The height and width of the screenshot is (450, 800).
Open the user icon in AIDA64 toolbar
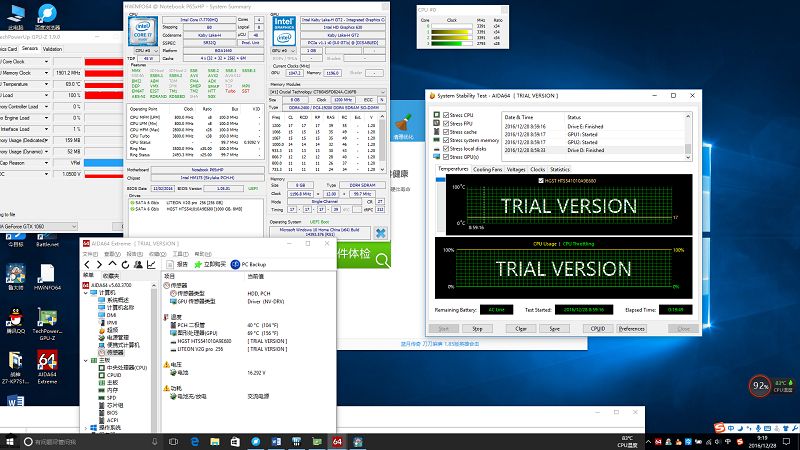(x=138, y=264)
